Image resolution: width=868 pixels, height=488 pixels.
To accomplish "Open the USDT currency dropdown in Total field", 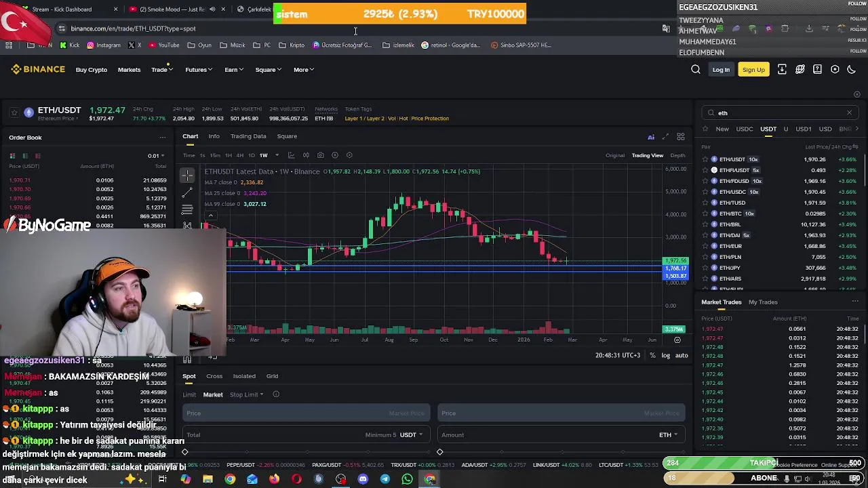I will click(411, 435).
